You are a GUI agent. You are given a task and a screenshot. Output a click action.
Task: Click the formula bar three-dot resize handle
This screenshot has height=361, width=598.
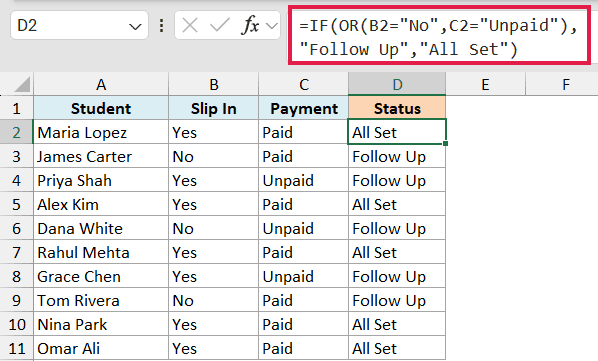tap(162, 26)
